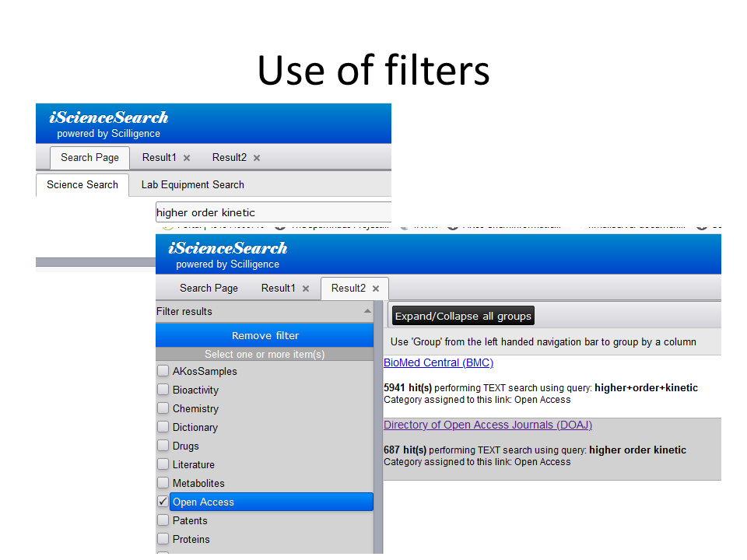Switch to Result1 tab in back window
Image resolution: width=747 pixels, height=560 pixels.
click(159, 158)
